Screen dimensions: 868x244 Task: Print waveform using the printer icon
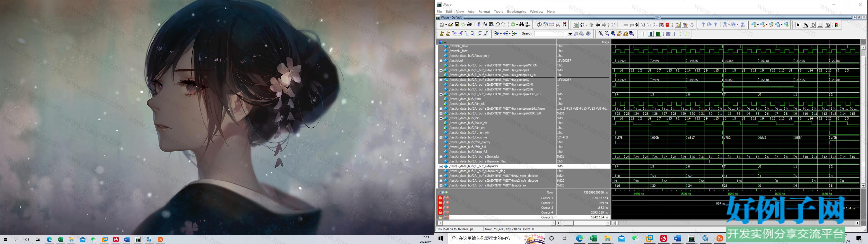pyautogui.click(x=469, y=25)
